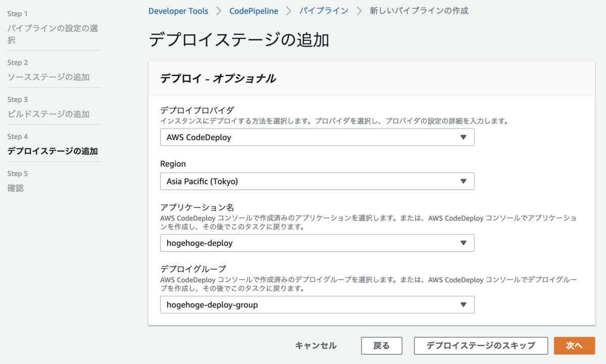Click the キャンセル button
The width and height of the screenshot is (606, 364).
[x=316, y=346]
